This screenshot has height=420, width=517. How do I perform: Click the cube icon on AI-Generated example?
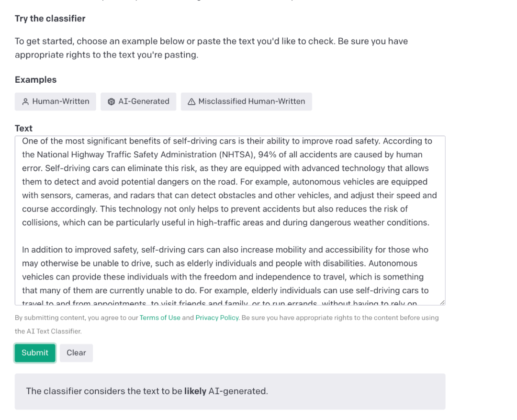111,101
